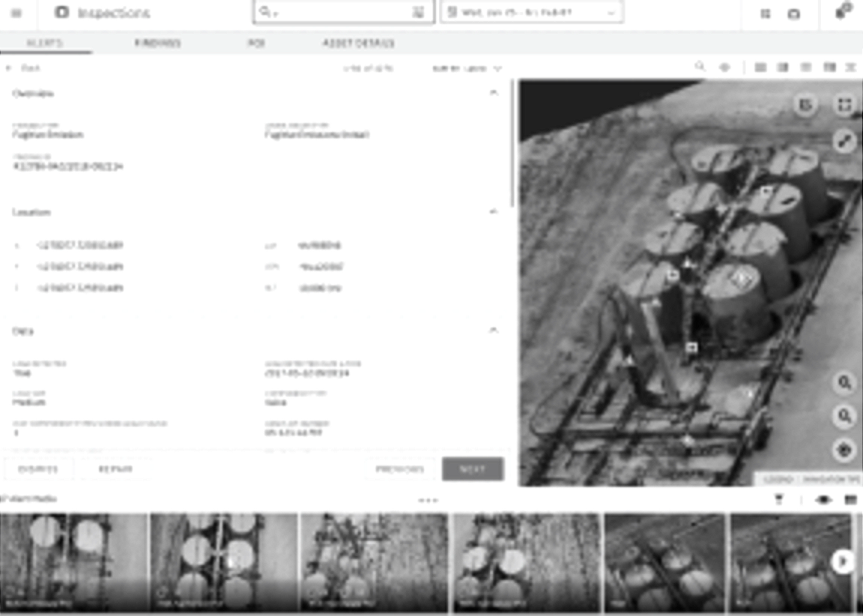Open the first media thumbnail
863x616 pixels.
74,562
